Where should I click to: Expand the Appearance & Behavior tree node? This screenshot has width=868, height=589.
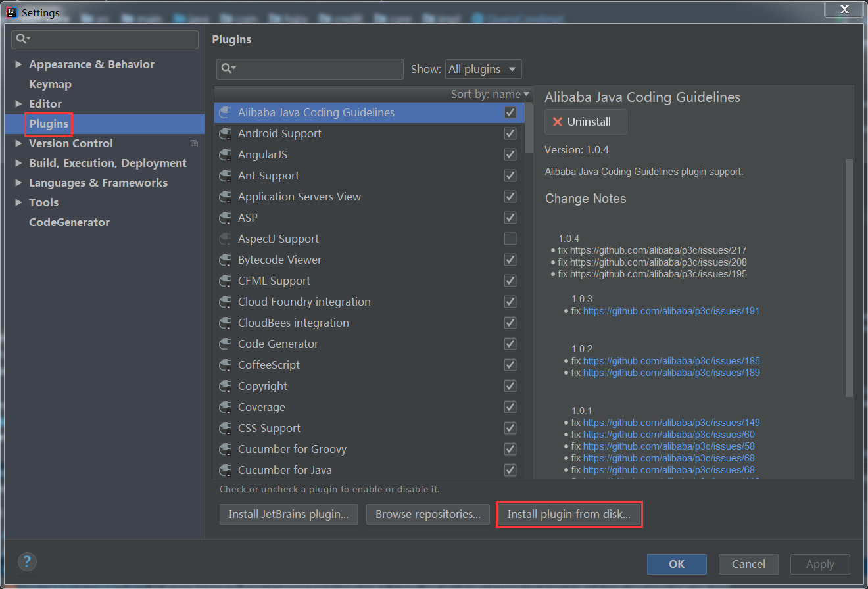pyautogui.click(x=18, y=64)
